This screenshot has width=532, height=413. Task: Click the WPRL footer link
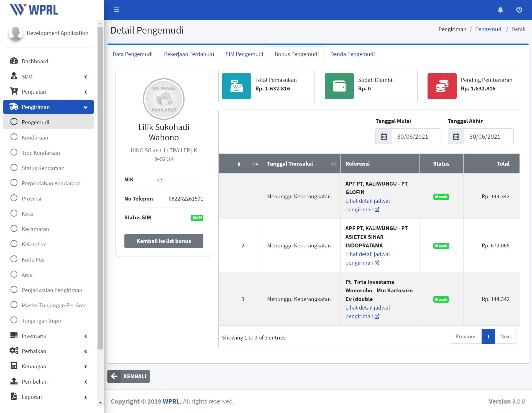point(171,401)
